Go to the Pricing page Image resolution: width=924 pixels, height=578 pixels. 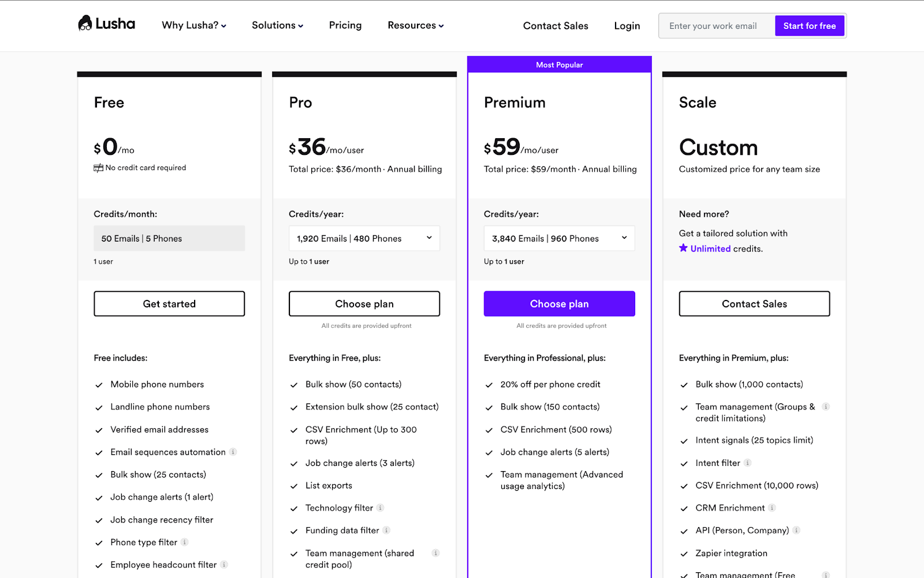(x=345, y=25)
